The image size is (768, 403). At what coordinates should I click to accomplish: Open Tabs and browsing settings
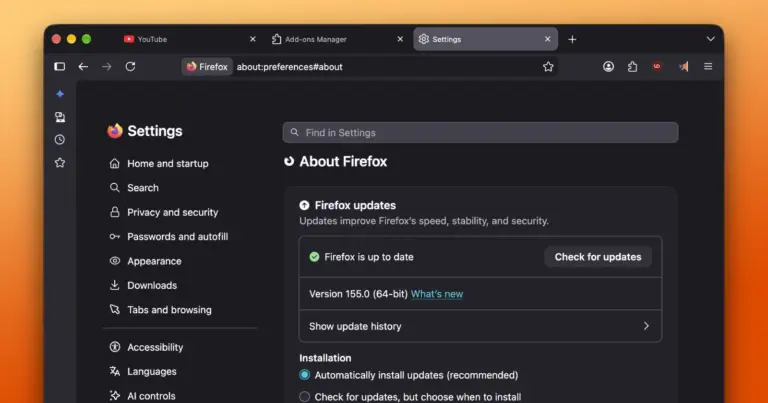point(160,310)
